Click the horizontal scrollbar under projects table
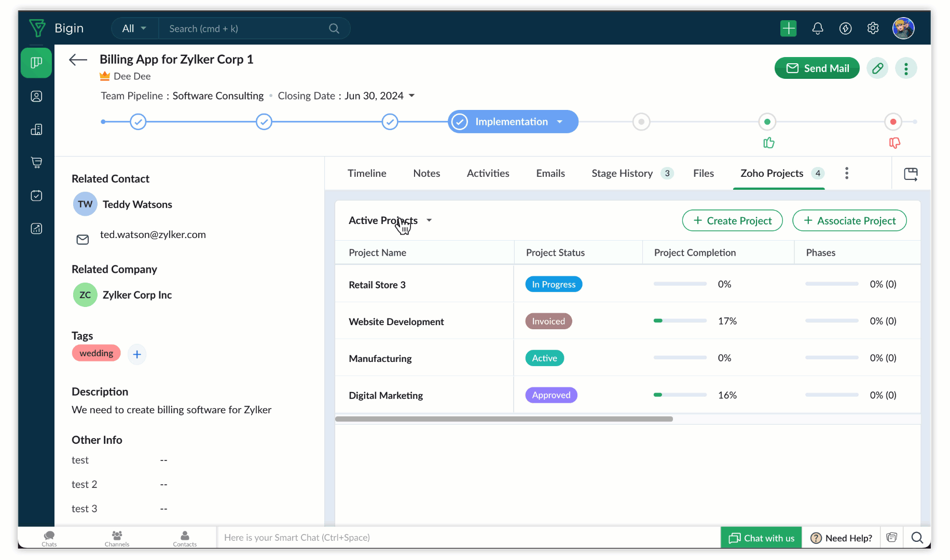 coord(504,419)
